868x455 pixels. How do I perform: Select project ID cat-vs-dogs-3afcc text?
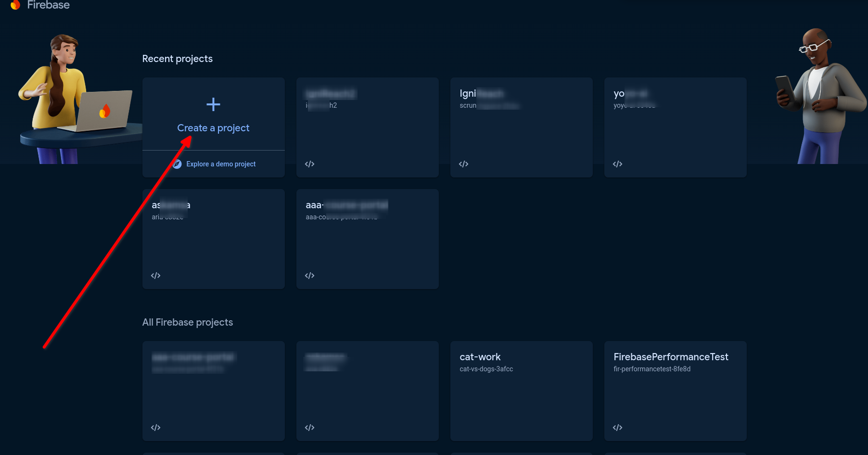coord(486,369)
